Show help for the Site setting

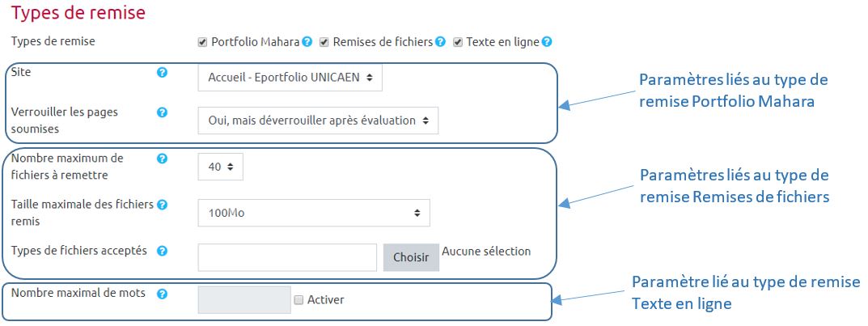click(x=162, y=73)
